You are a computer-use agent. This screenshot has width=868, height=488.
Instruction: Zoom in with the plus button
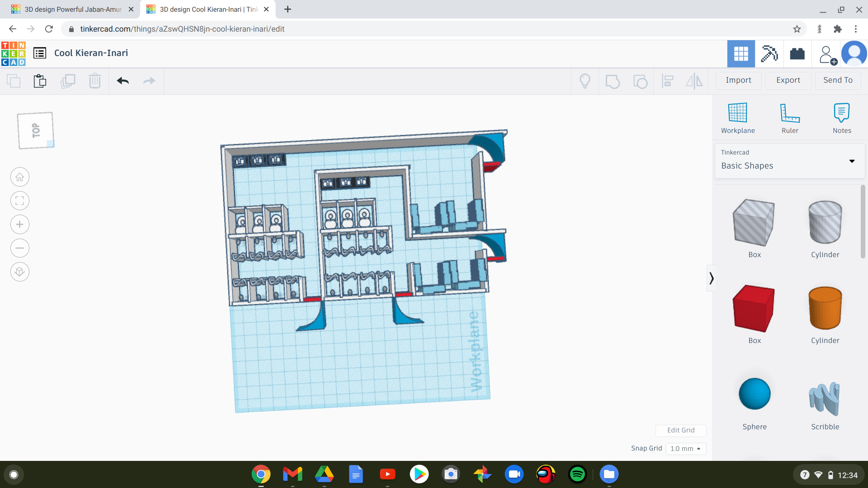coord(20,225)
